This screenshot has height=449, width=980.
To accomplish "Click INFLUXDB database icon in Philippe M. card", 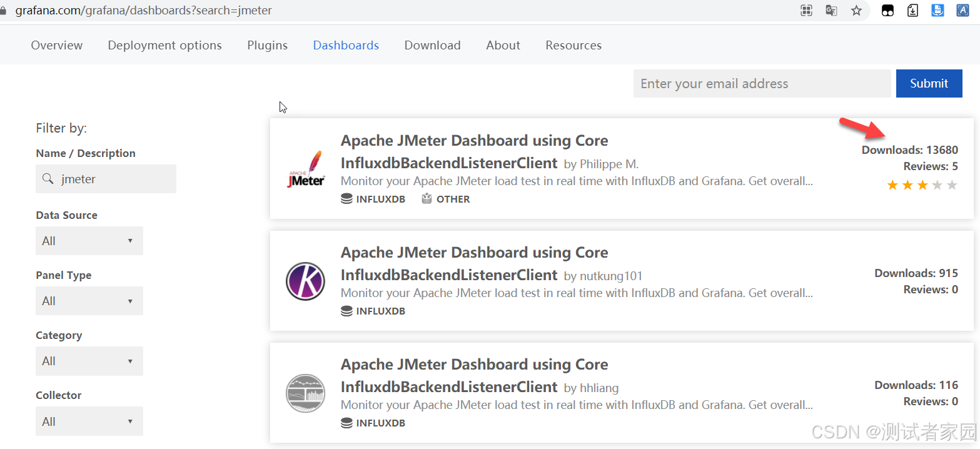I will pyautogui.click(x=346, y=199).
